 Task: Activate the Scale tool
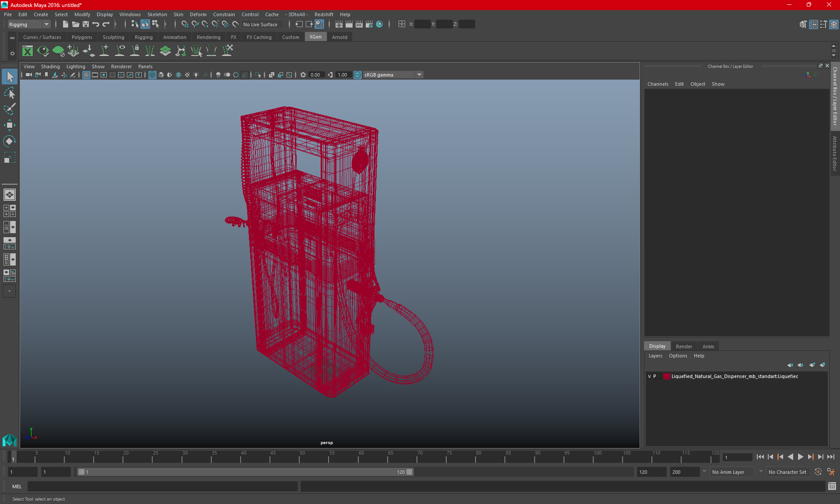point(10,157)
